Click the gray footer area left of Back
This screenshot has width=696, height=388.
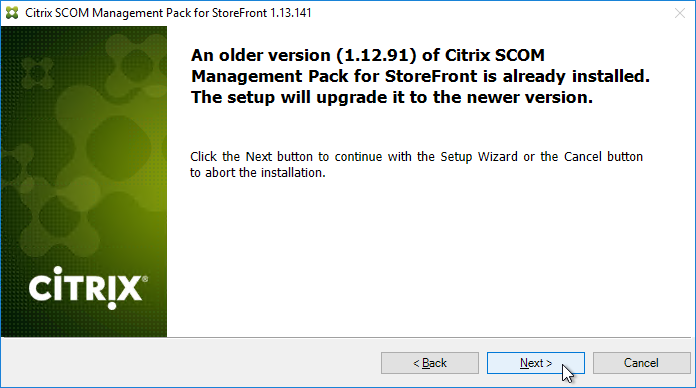tap(191, 363)
